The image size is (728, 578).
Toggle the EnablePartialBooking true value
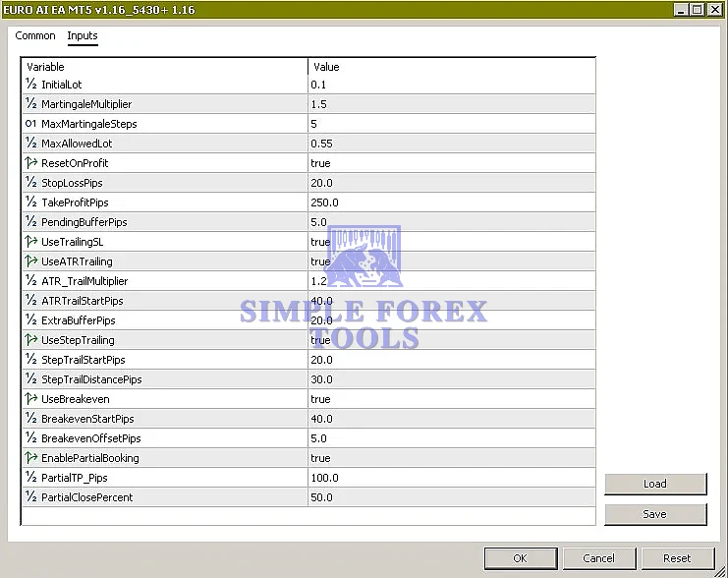pos(320,458)
